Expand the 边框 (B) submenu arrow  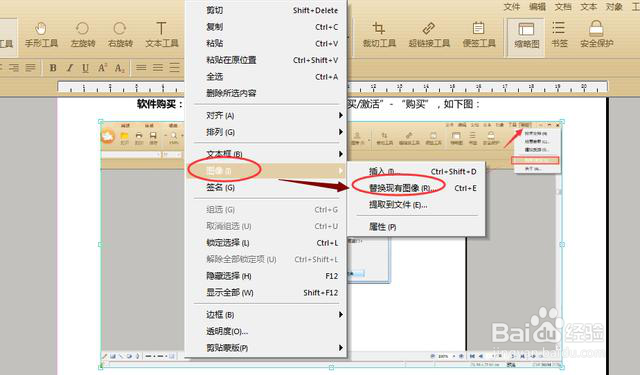pos(340,315)
